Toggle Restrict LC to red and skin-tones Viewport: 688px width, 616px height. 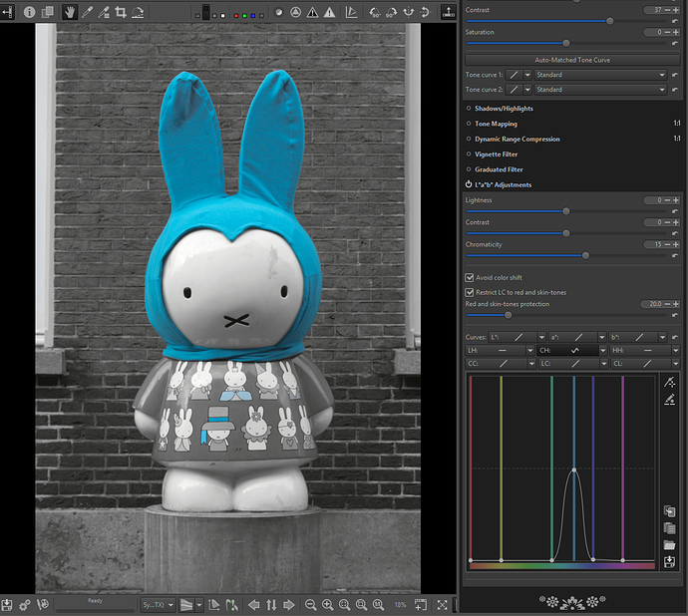(469, 292)
